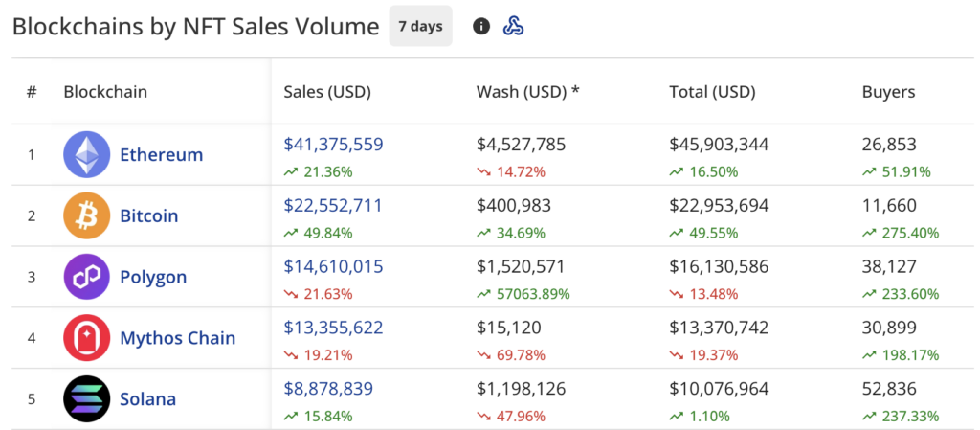Open the Polygon blockchain link

pos(153,277)
